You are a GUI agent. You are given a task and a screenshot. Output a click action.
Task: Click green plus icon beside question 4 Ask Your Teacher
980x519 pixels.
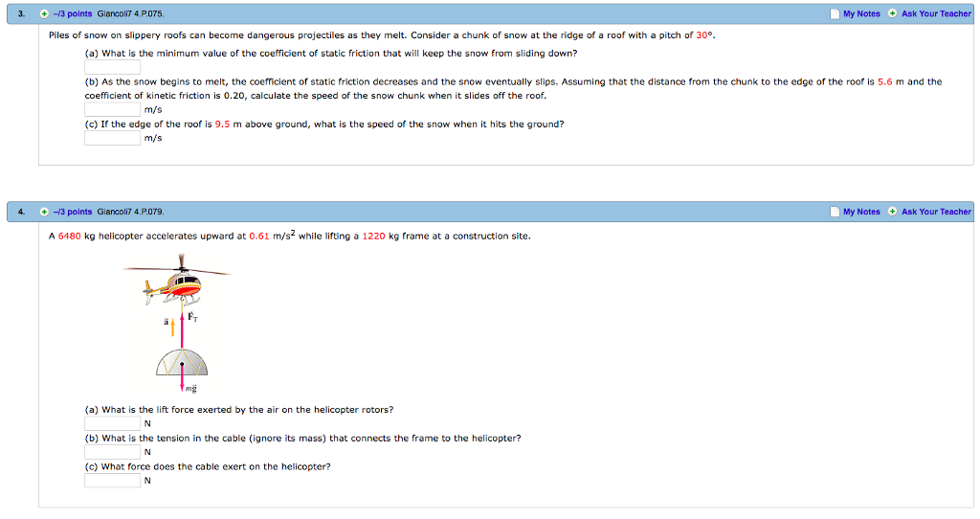[x=892, y=212]
